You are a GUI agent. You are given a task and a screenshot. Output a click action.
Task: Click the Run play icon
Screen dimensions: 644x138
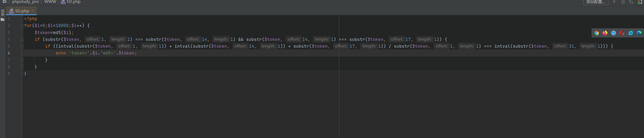coord(614,2)
